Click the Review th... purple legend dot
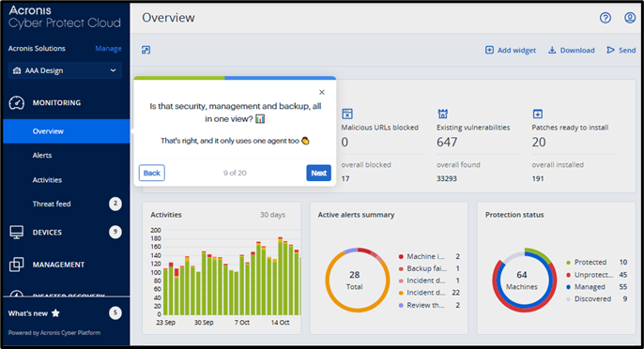644x349 pixels. pos(401,305)
